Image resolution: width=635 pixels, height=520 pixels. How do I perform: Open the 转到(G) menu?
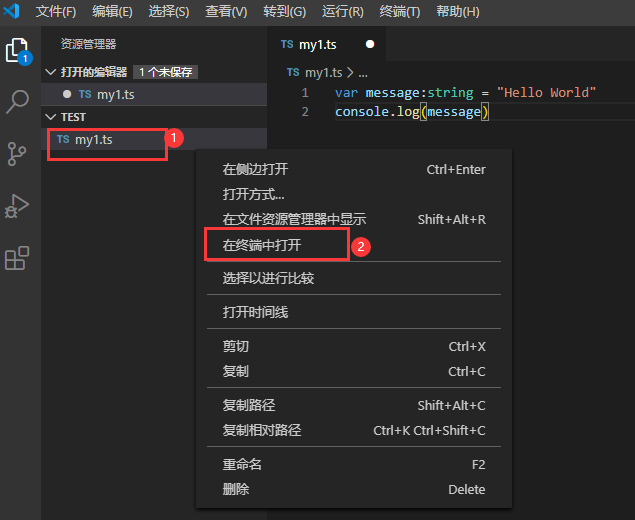click(x=284, y=11)
